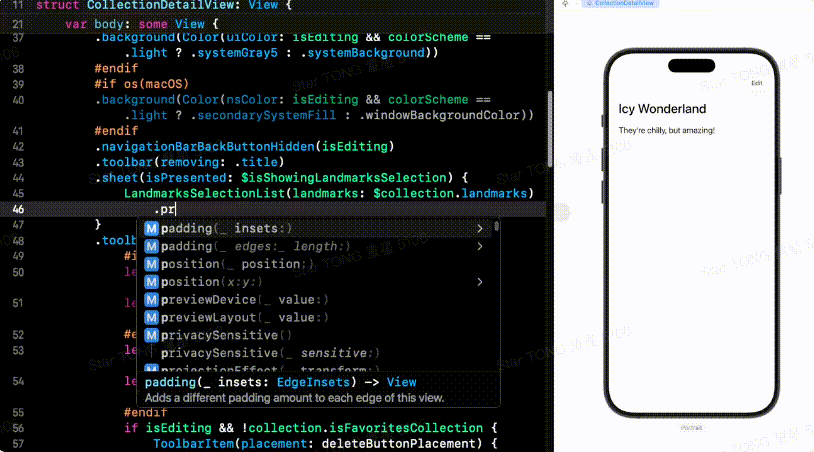
Task: Click the Icy Wonderland title in preview
Action: (662, 109)
